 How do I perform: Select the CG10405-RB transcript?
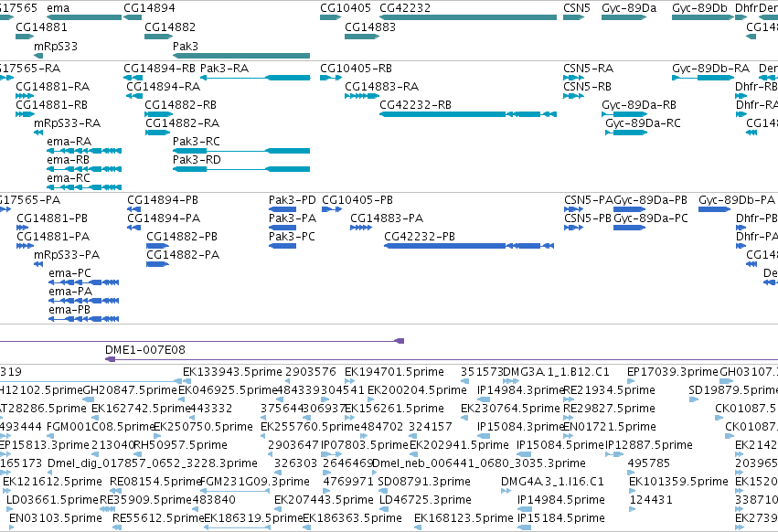tap(331, 78)
